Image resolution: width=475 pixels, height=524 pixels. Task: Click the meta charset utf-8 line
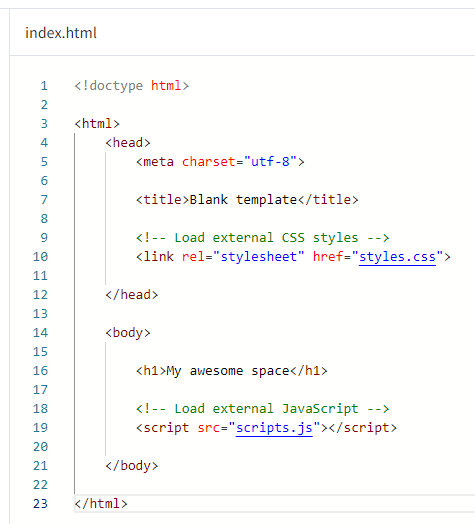point(220,162)
